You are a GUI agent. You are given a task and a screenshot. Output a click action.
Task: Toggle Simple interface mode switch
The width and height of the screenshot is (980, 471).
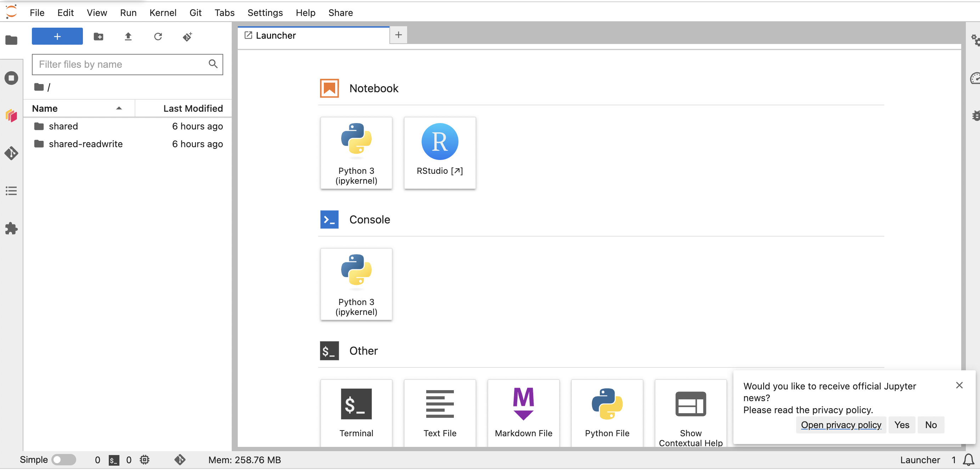click(63, 460)
